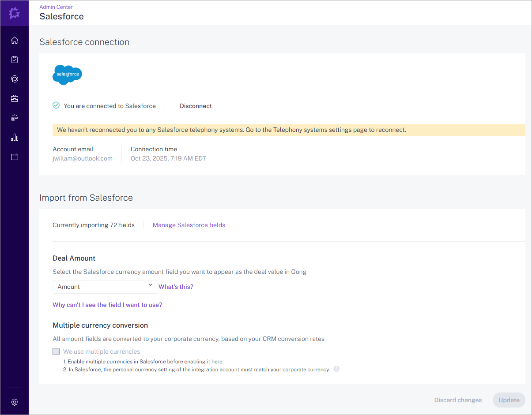This screenshot has height=415, width=532.
Task: Click the Admin Center breadcrumb
Action: click(x=56, y=7)
